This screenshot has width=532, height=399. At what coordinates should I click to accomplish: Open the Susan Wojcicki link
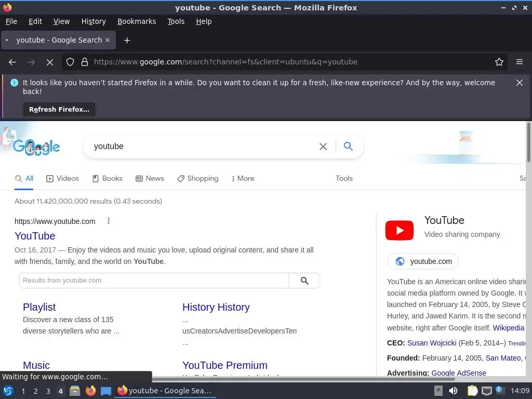(432, 343)
